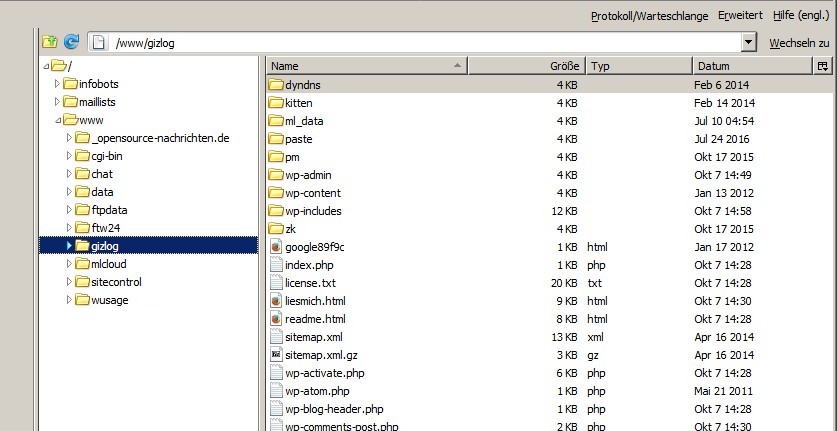The height and width of the screenshot is (431, 837).
Task: Click the wp-atom.php file icon
Action: 275,391
